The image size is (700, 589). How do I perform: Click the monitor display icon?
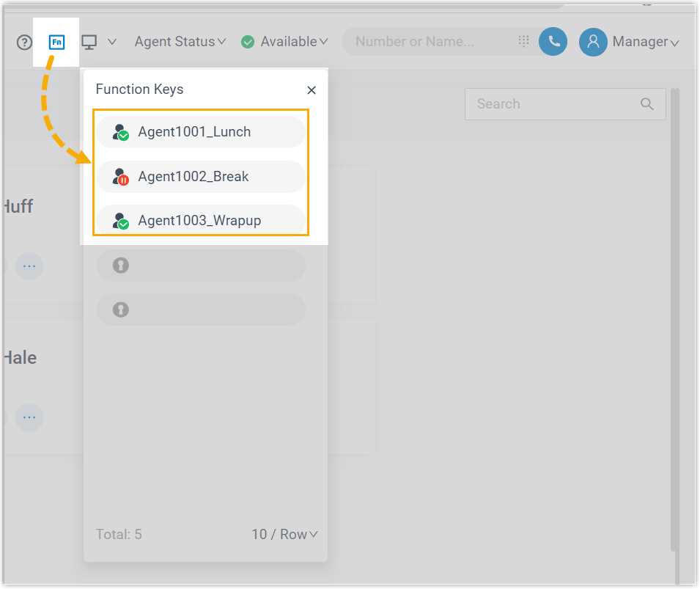(x=89, y=42)
